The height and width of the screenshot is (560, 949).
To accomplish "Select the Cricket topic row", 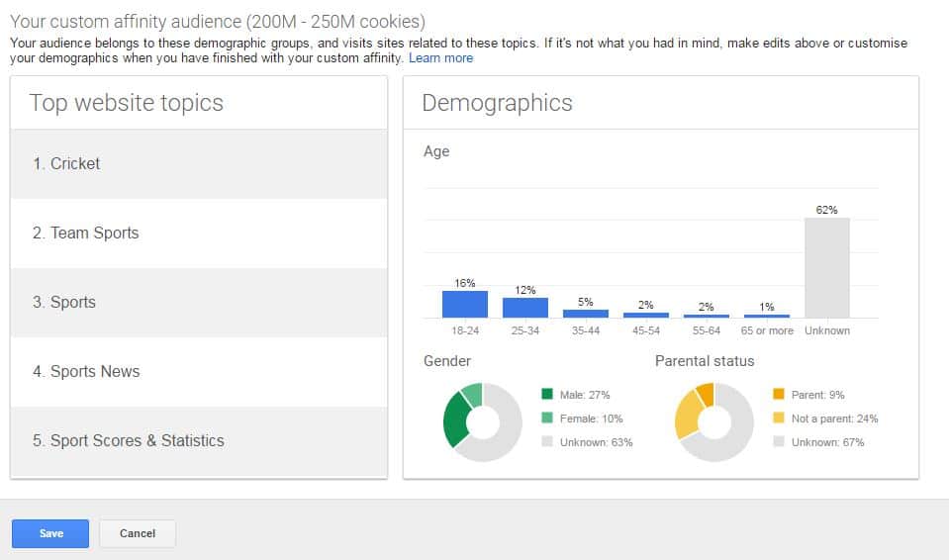I will 199,164.
